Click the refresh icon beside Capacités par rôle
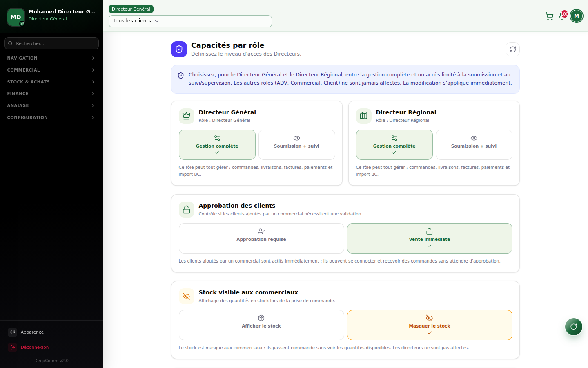The image size is (588, 368). [x=512, y=49]
